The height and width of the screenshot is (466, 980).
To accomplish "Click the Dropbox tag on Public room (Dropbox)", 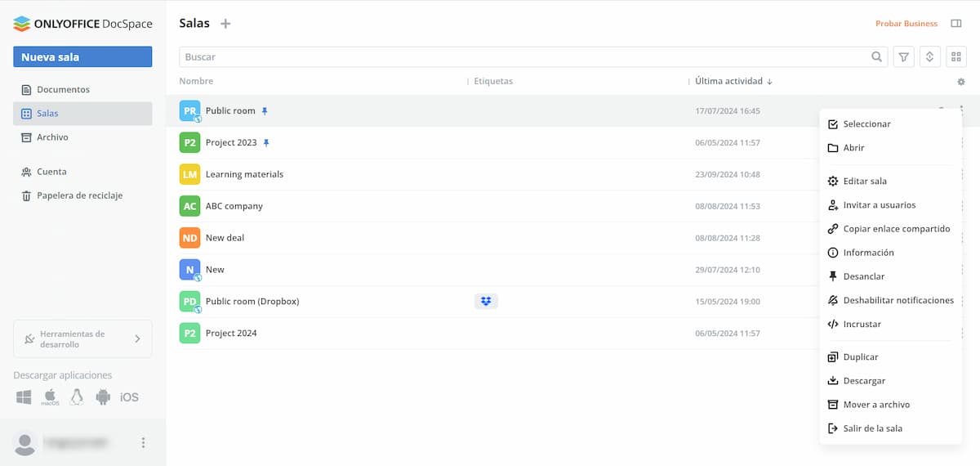I will pyautogui.click(x=486, y=301).
